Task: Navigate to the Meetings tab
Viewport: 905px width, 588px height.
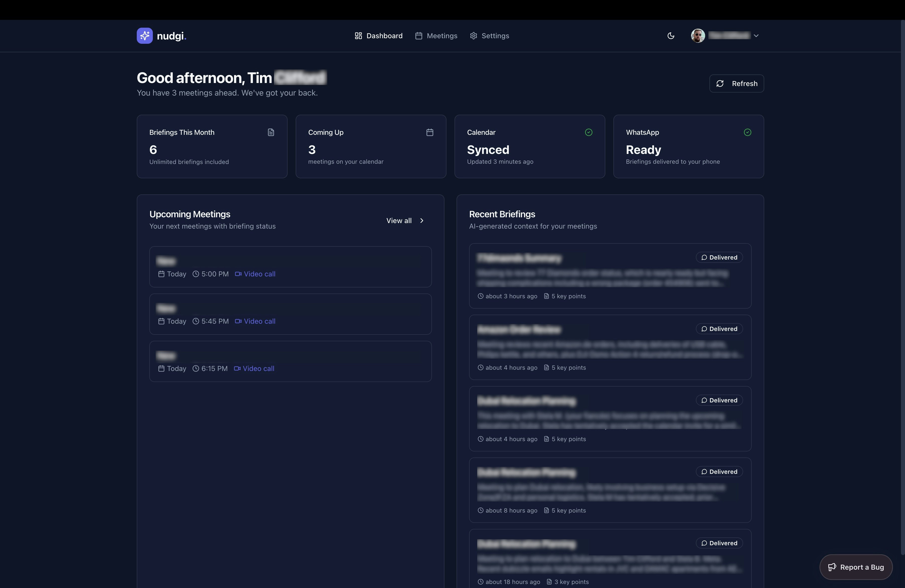Action: coord(436,35)
